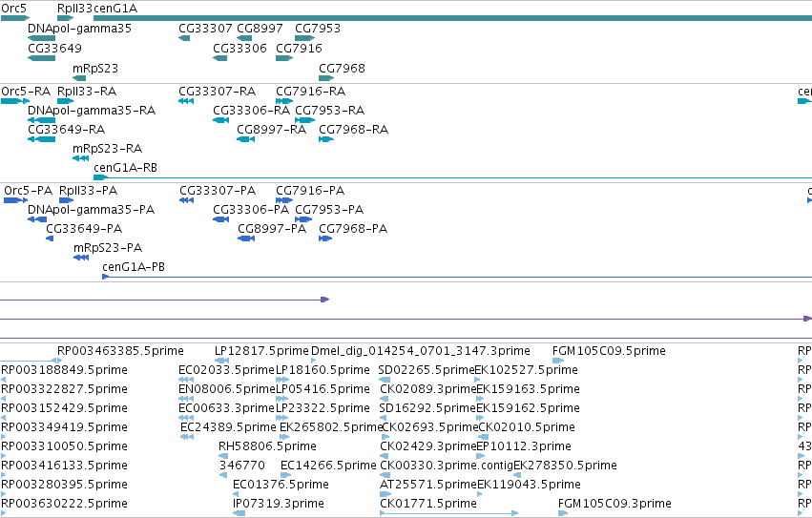Click the CK01771.5prime EST span

[449, 513]
